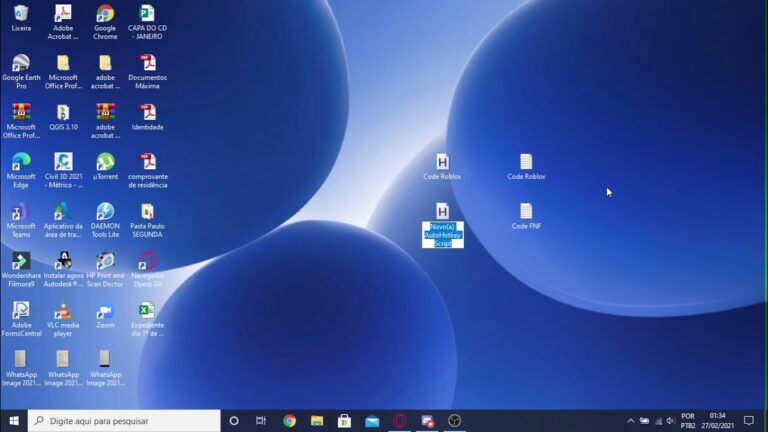Select the Code FNF text file
The width and height of the screenshot is (768, 432).
pos(527,212)
